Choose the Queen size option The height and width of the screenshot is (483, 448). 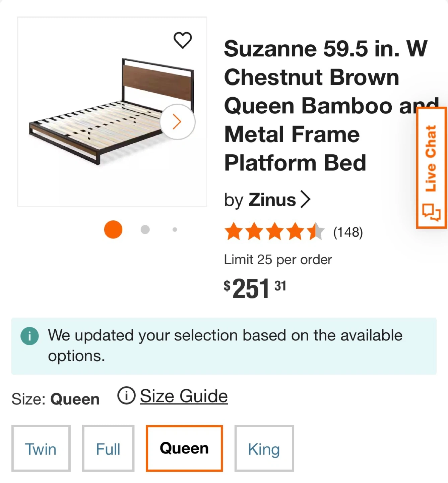(184, 448)
